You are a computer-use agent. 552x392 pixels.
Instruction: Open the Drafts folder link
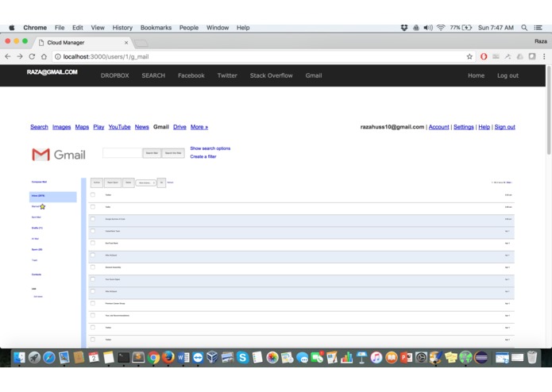(x=37, y=229)
